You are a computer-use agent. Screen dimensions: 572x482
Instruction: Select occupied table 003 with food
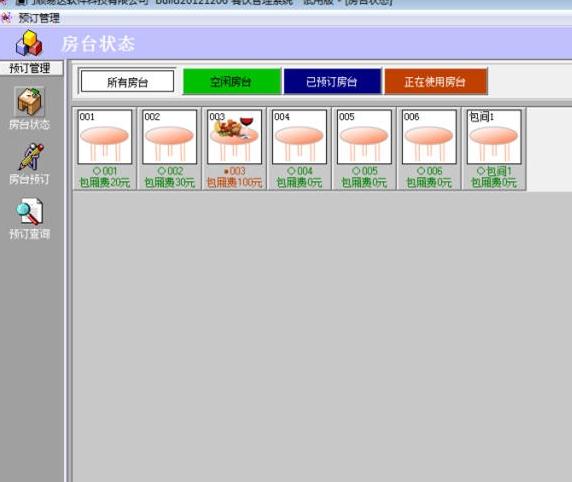[235, 137]
